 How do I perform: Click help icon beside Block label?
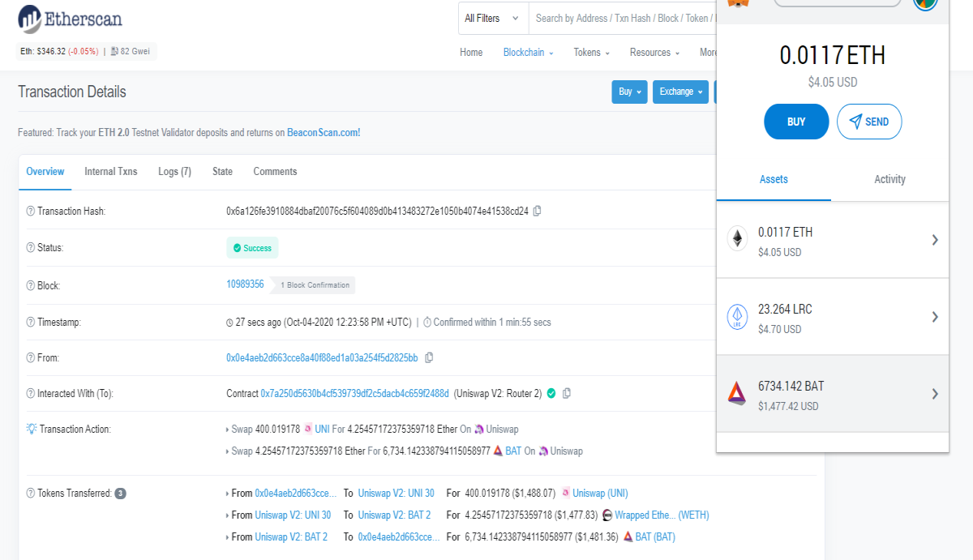coord(31,286)
